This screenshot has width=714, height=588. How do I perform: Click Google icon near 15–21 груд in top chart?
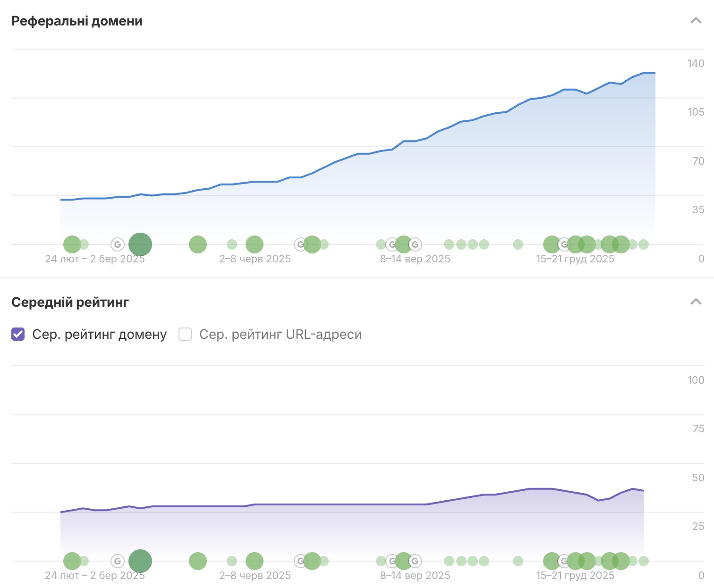point(564,244)
